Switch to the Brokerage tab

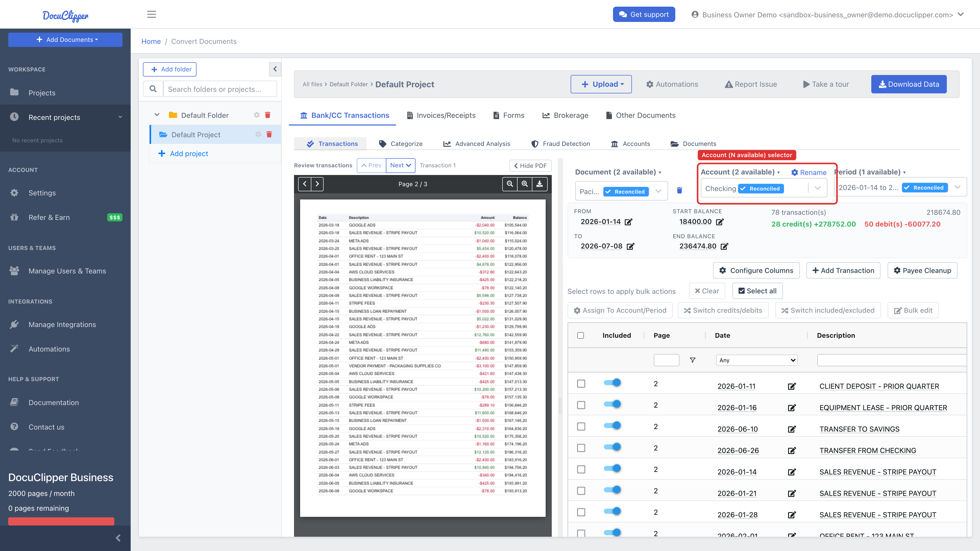click(565, 115)
